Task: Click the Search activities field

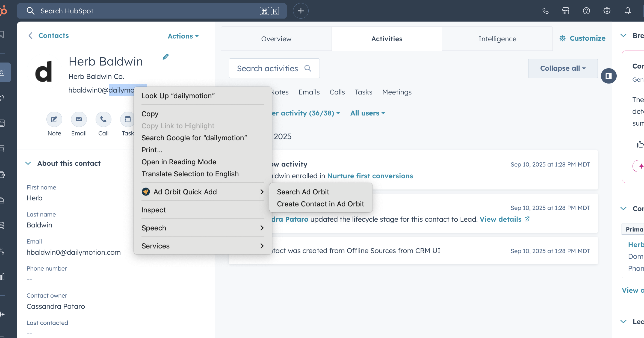Action: pyautogui.click(x=268, y=68)
